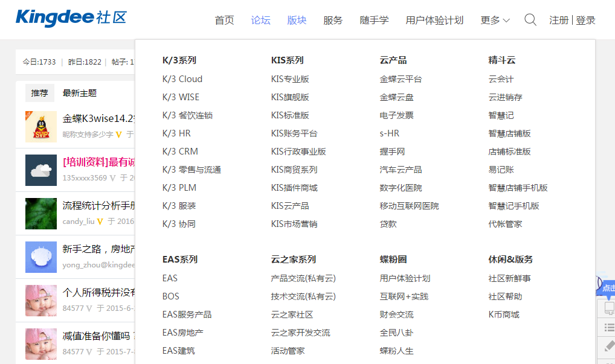Open KIS行政事业版 board
This screenshot has width=615, height=364.
coord(298,152)
